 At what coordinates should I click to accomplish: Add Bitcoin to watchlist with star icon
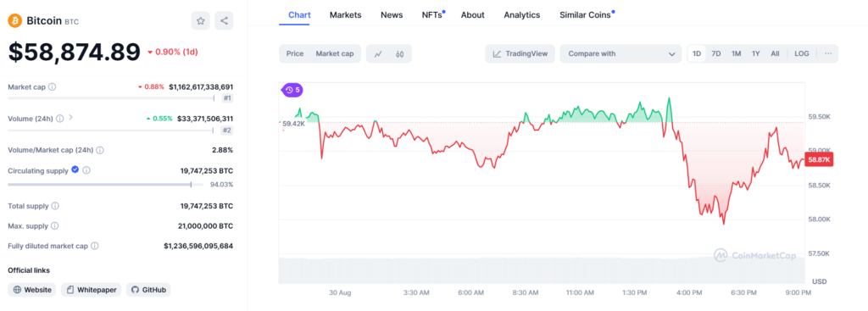pos(200,21)
